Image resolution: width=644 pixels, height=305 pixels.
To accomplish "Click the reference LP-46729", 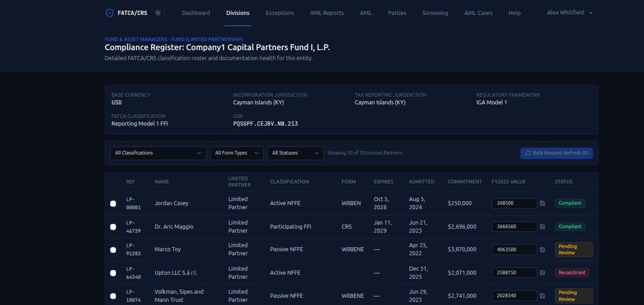I will pyautogui.click(x=133, y=227).
